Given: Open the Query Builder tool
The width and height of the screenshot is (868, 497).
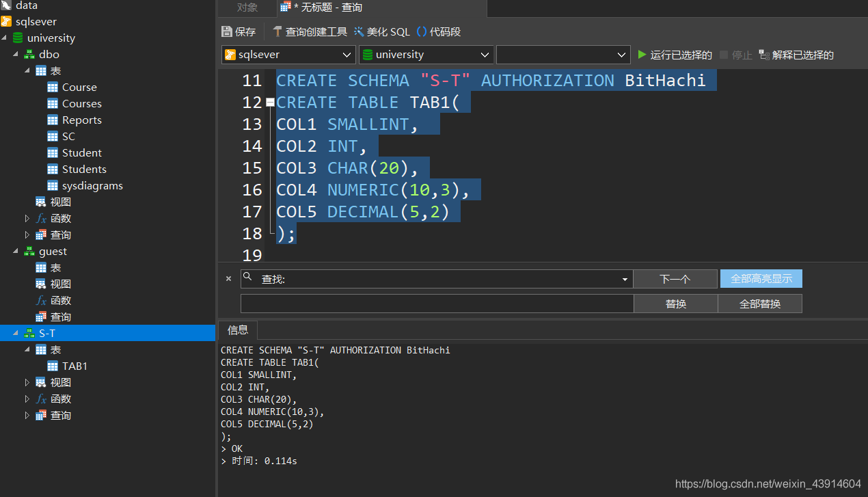Looking at the screenshot, I should [x=310, y=31].
